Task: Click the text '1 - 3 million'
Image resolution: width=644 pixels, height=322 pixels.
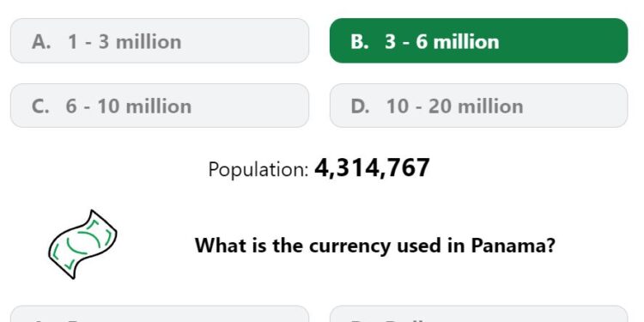Action: point(125,41)
